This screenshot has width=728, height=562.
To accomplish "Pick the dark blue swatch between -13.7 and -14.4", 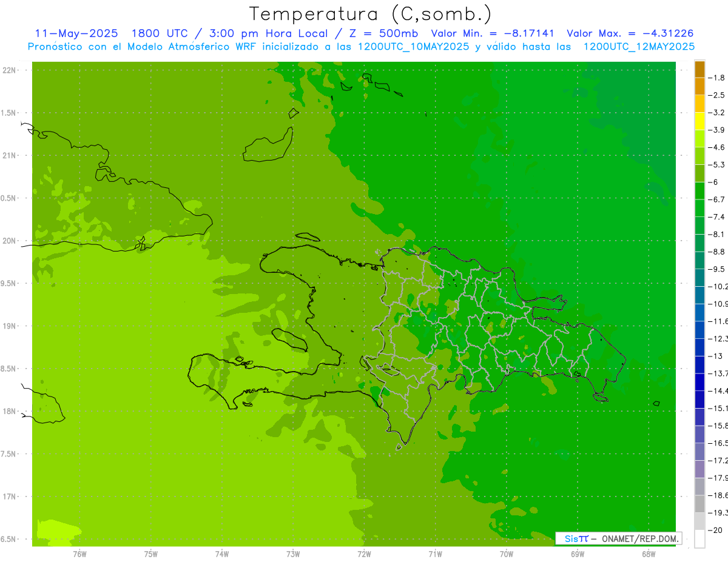I will [699, 382].
